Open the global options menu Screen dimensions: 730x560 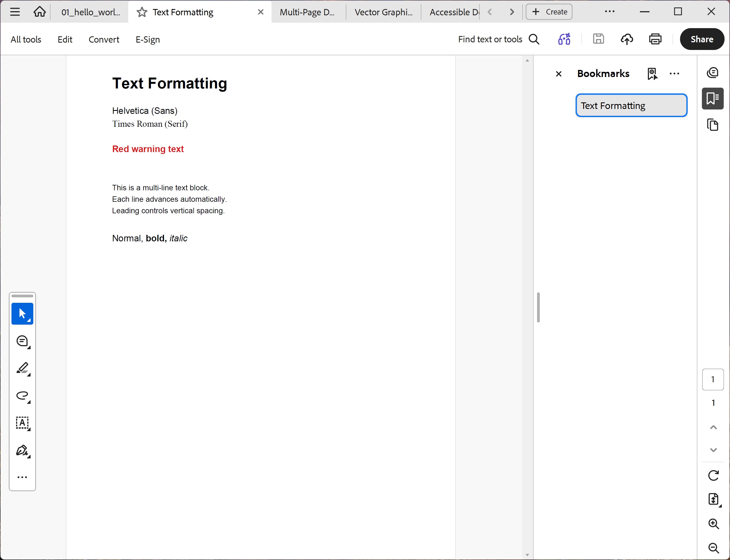click(x=610, y=11)
